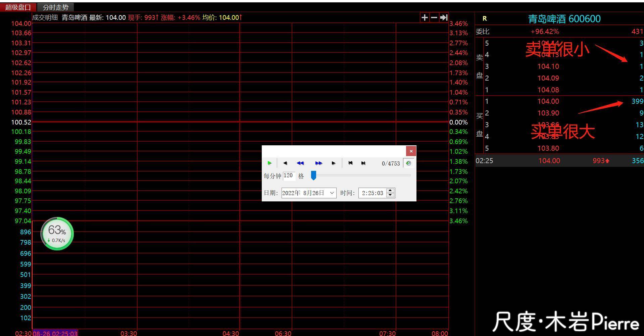Decrease replay time with down stepper arrow

point(390,195)
